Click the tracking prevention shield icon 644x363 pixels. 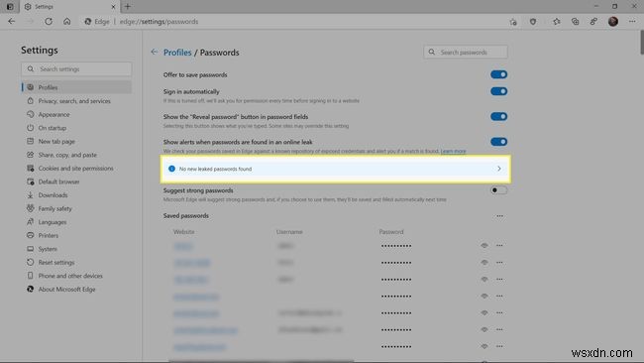(533, 22)
